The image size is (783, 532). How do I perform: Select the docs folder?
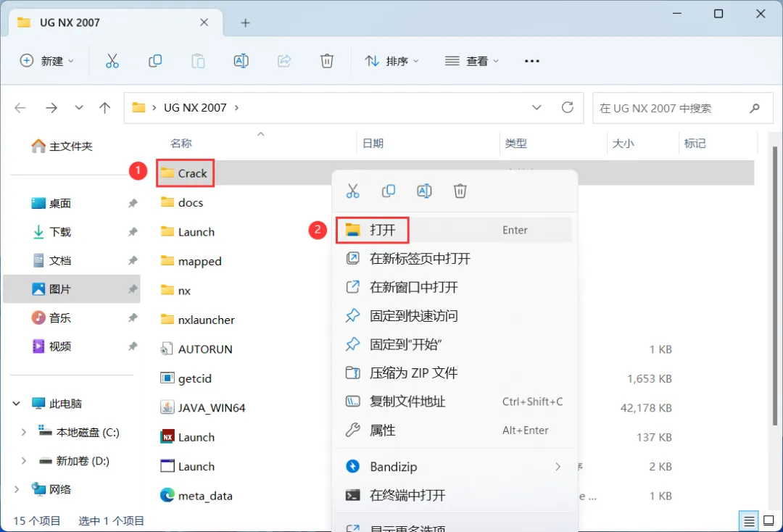[182, 203]
